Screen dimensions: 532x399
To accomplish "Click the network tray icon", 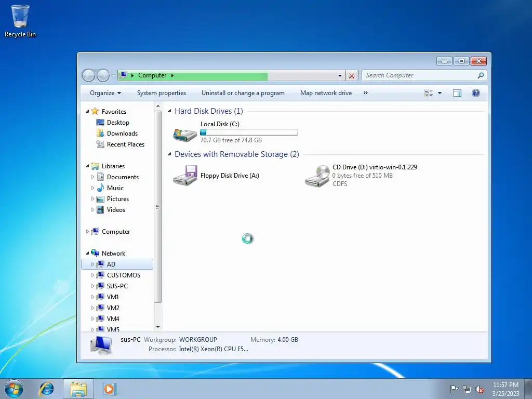I will coord(467,389).
